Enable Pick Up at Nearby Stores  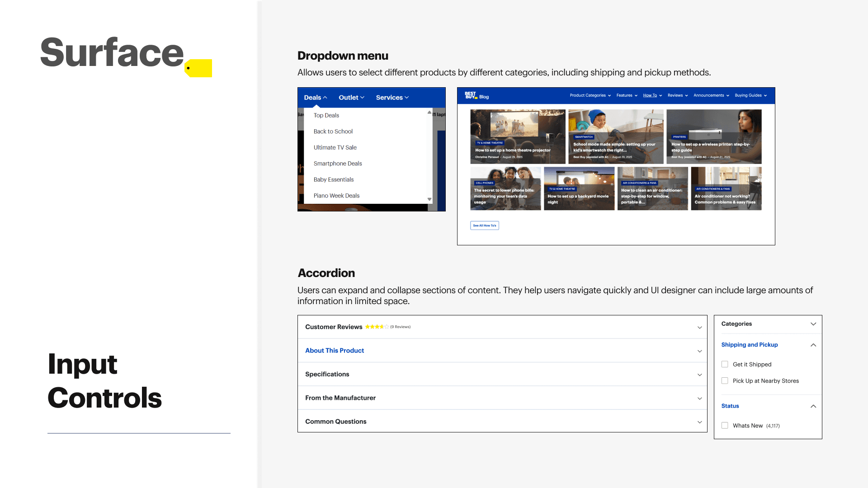click(x=725, y=381)
